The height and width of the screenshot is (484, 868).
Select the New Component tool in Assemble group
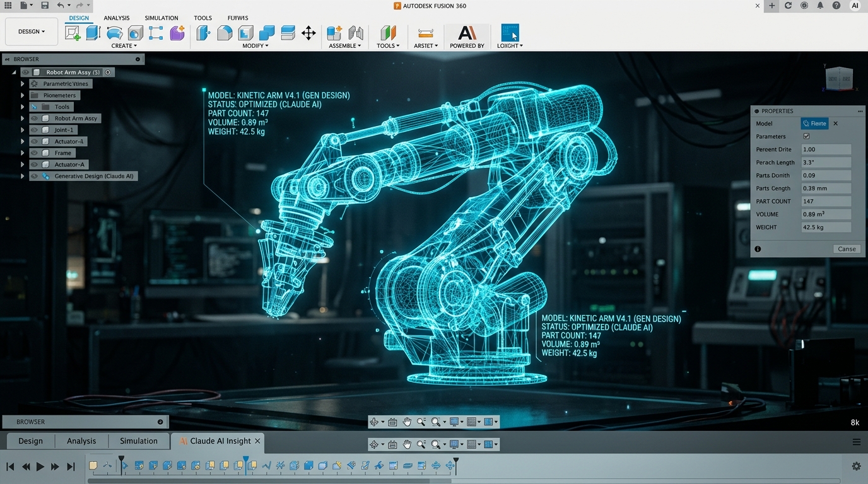click(x=334, y=33)
